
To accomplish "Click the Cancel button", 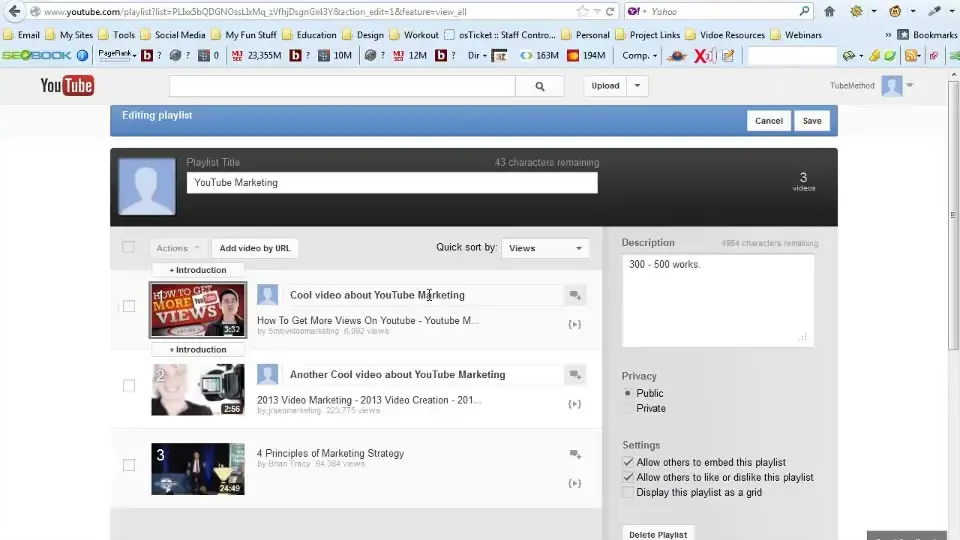I will click(x=768, y=121).
